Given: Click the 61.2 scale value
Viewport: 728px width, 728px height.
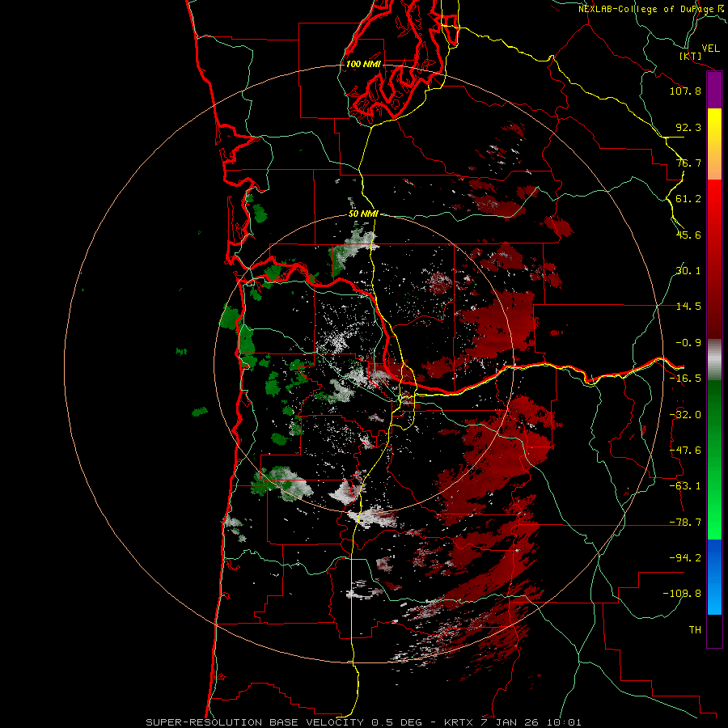Looking at the screenshot, I should [688, 199].
